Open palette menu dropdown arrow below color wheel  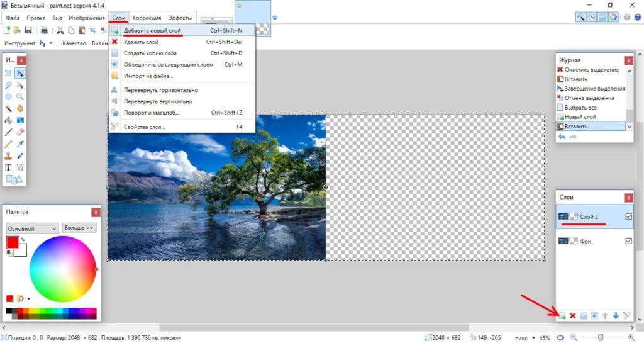point(28,299)
